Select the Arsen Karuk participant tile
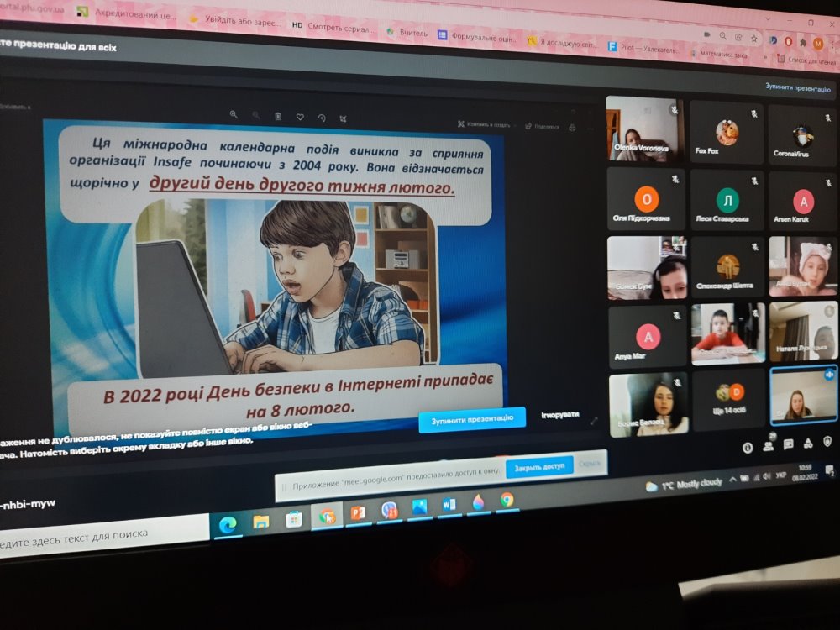840x630 pixels. [x=802, y=202]
